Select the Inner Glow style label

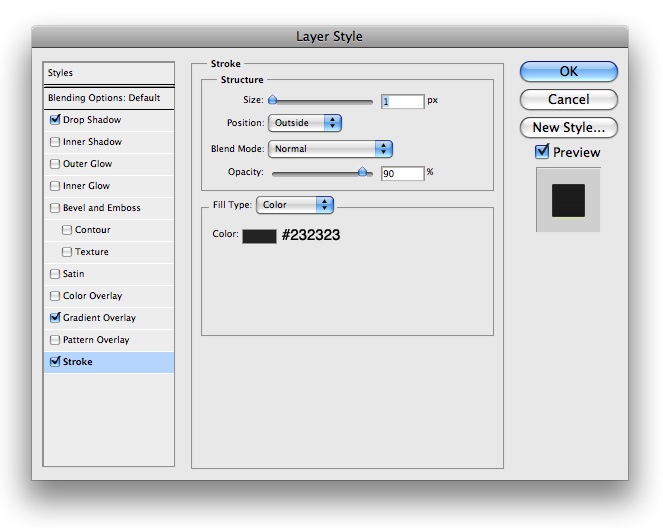86,186
